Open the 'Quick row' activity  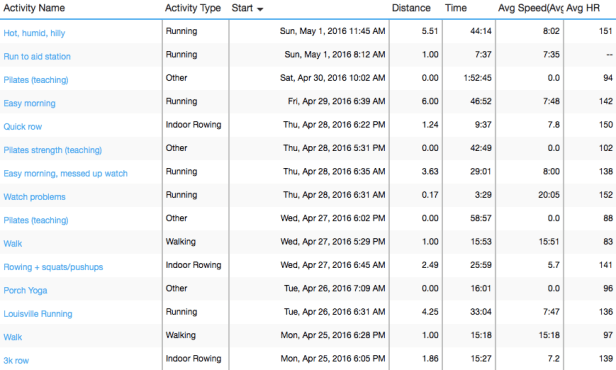pos(22,126)
